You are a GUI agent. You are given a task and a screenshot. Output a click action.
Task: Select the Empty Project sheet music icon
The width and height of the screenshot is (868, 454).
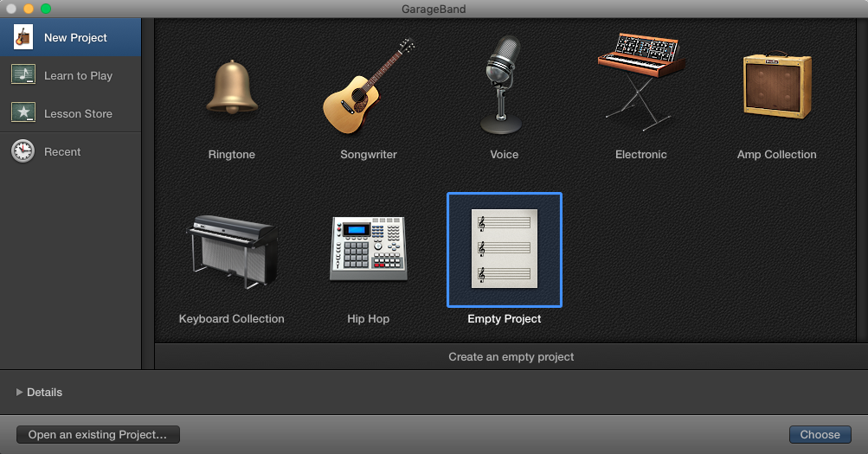[x=504, y=249]
